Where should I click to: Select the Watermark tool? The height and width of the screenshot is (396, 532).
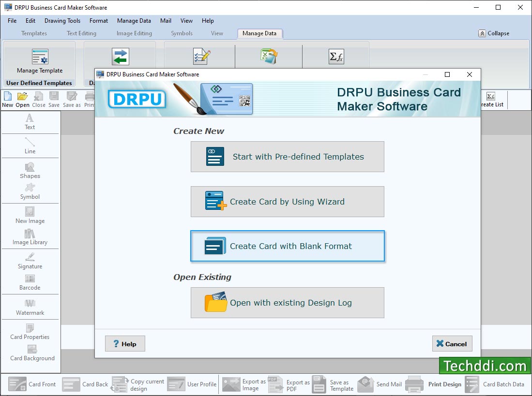30,308
